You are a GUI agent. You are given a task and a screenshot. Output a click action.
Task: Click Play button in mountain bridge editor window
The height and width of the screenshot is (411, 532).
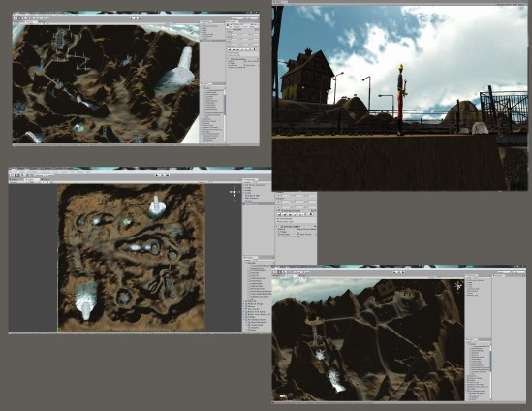coord(395,272)
